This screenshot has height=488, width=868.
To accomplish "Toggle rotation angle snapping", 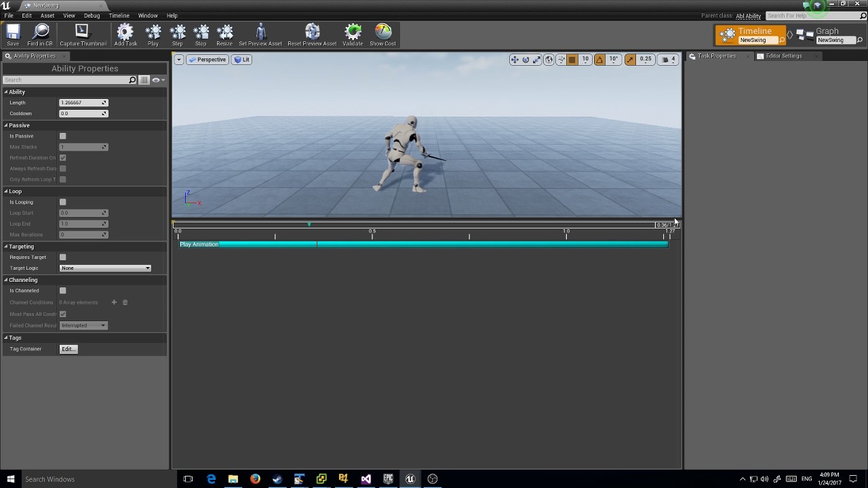I will coord(599,60).
